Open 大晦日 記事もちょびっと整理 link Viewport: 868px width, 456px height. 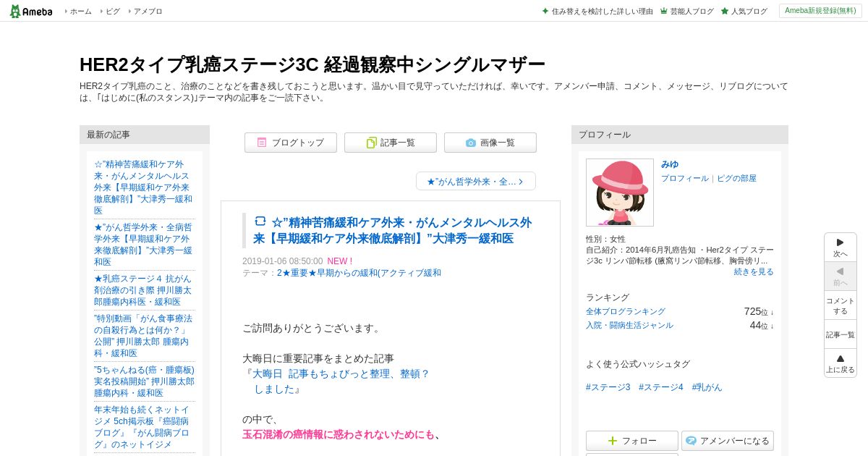(x=341, y=381)
